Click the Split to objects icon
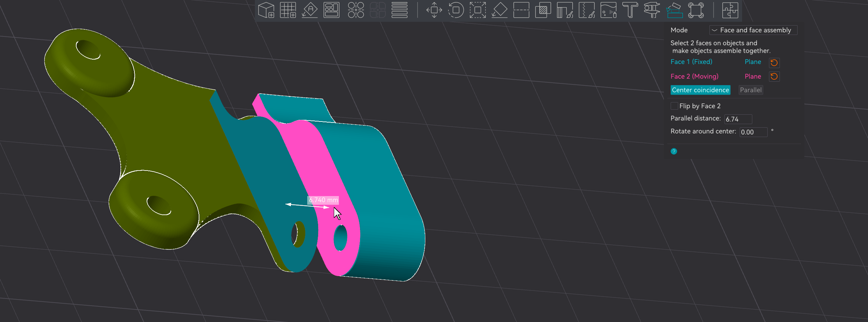868x322 pixels. [x=356, y=10]
